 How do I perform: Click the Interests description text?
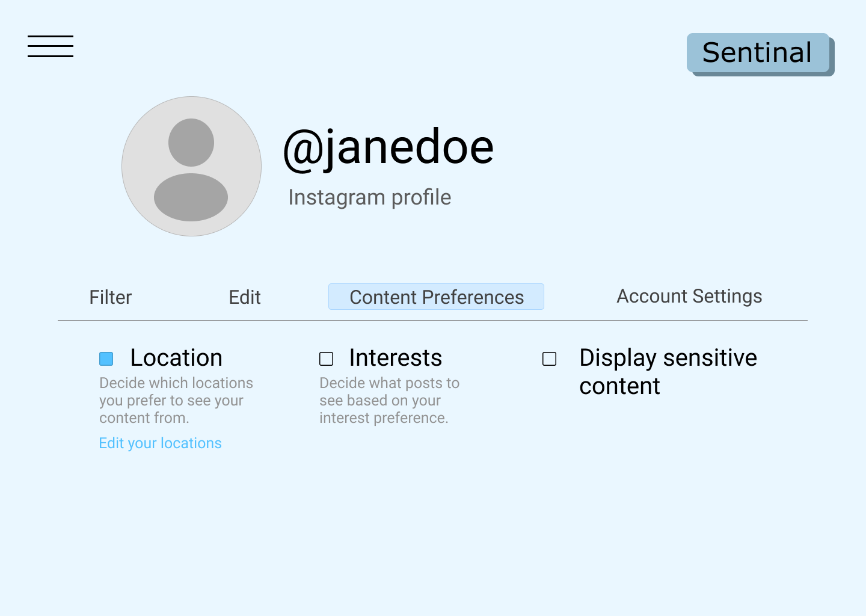[x=390, y=400]
